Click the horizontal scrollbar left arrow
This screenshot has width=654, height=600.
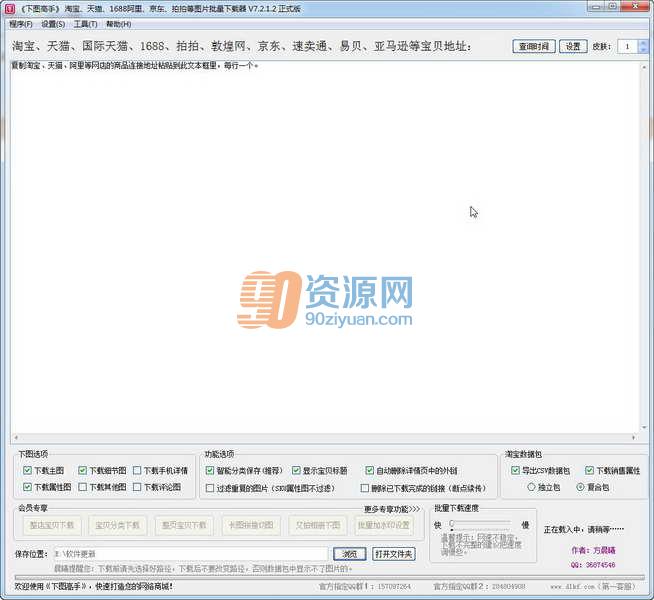16,437
